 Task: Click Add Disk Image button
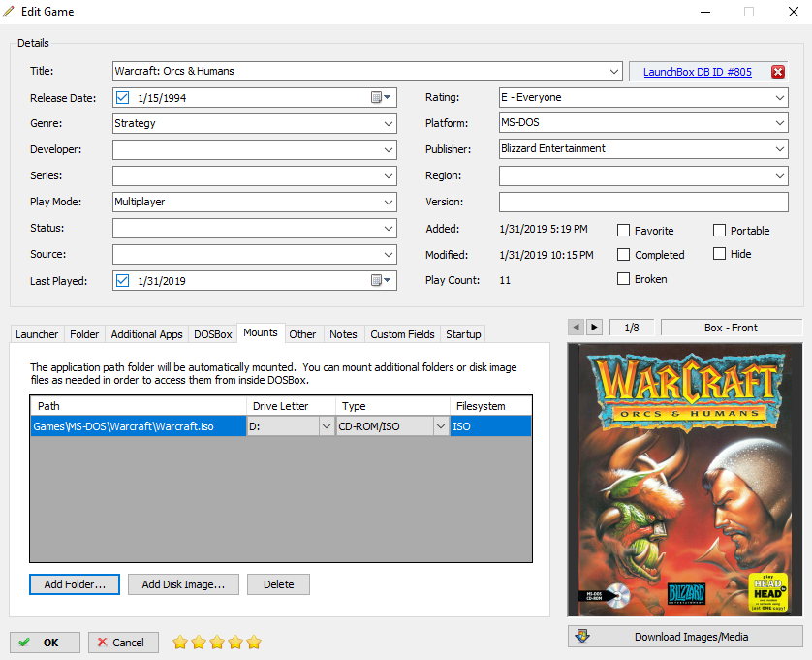(x=183, y=584)
